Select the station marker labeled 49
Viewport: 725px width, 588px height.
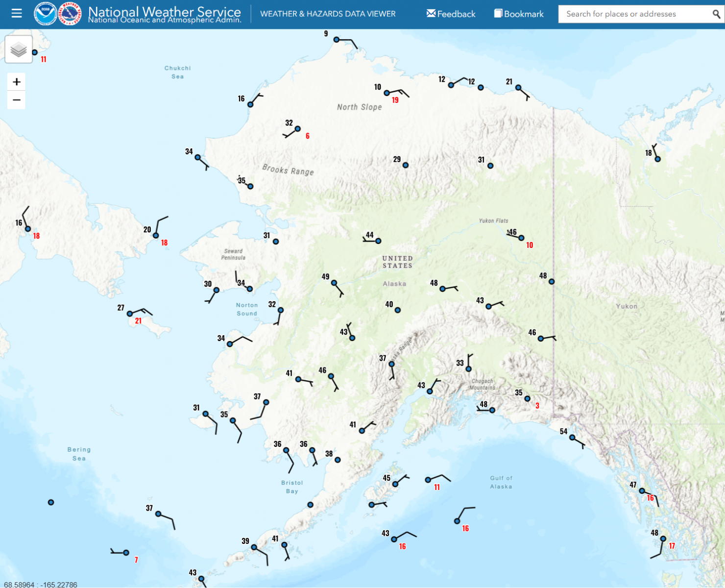(x=334, y=283)
